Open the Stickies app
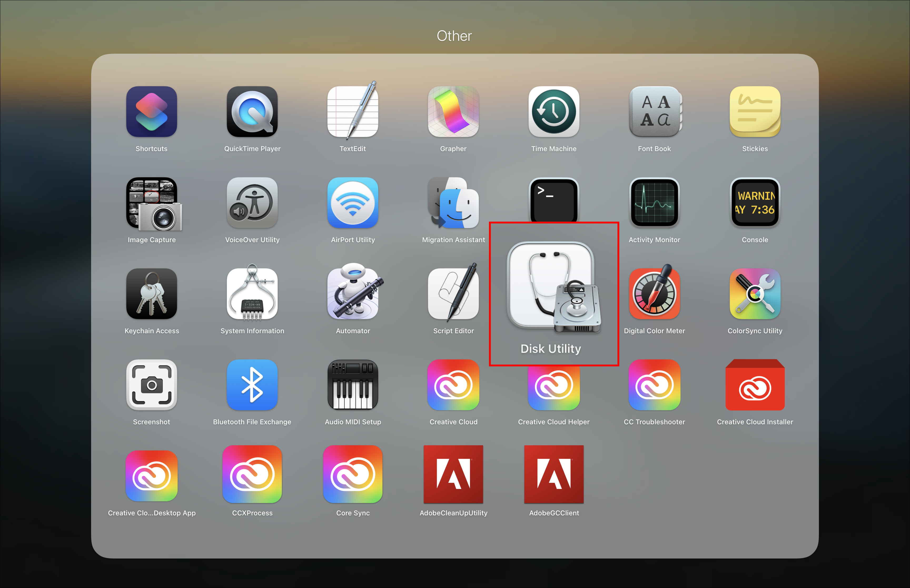The image size is (910, 588). (755, 112)
